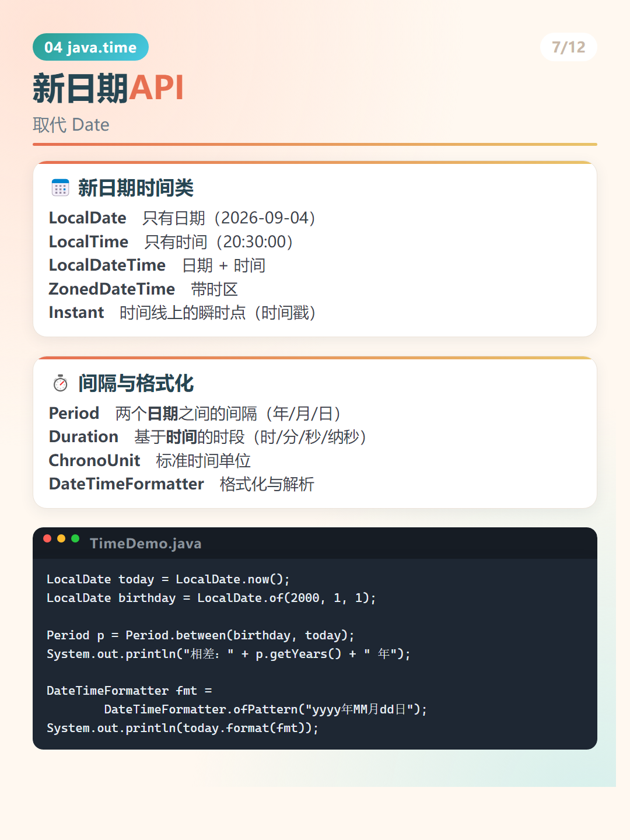Click the 新日期API main heading

click(x=108, y=88)
